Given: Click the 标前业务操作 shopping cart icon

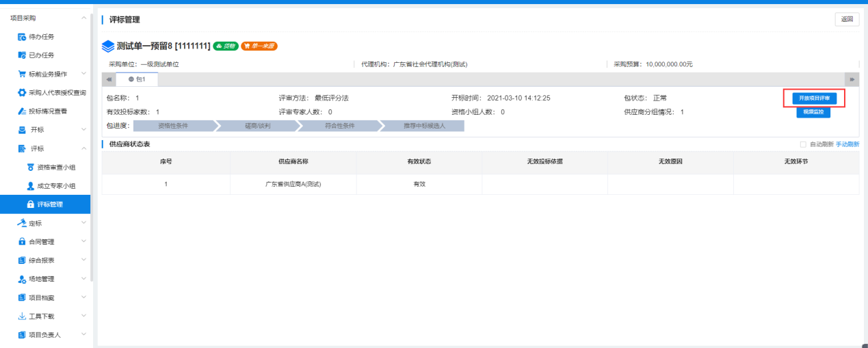Looking at the screenshot, I should tap(22, 74).
